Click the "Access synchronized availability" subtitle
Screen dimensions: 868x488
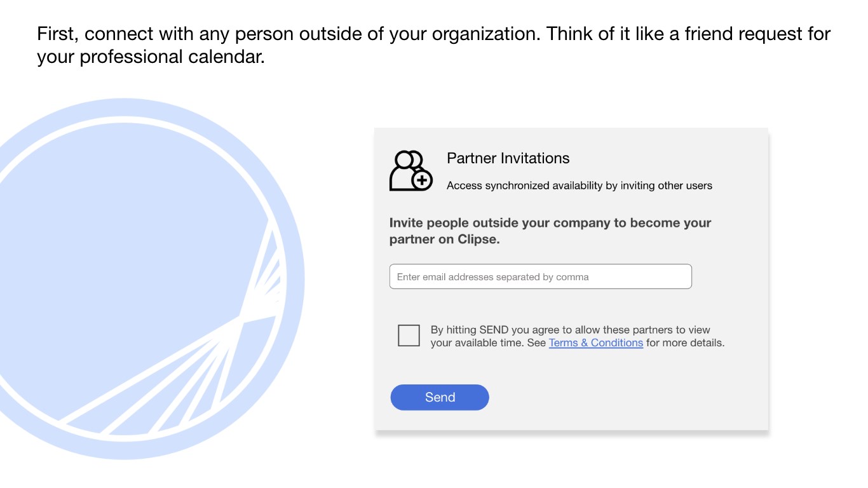[x=579, y=186]
